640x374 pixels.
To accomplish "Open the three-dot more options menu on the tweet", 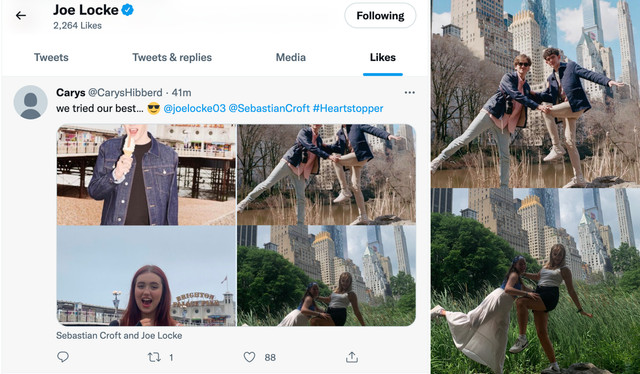I will point(409,93).
